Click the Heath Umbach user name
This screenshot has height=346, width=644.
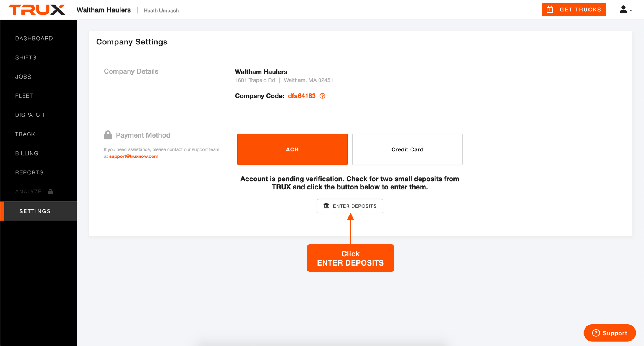[161, 11]
